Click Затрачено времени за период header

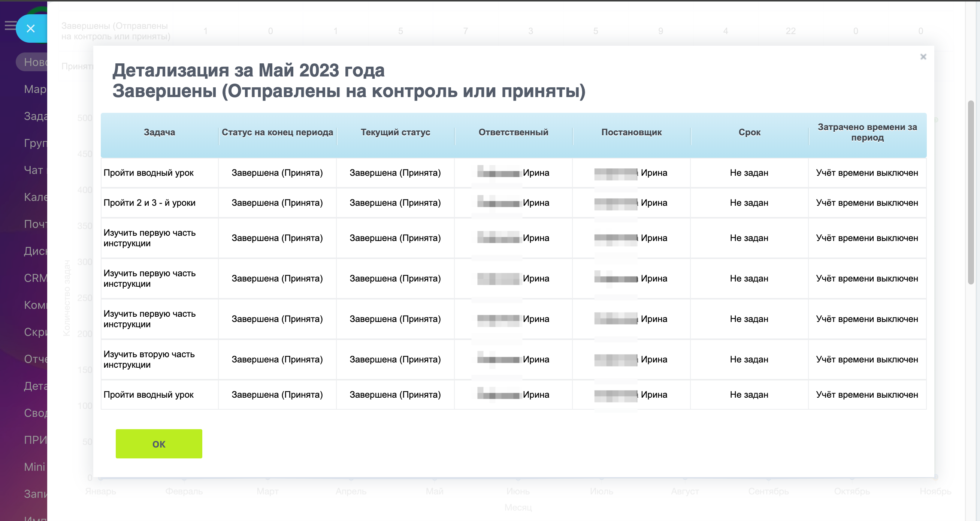click(867, 132)
